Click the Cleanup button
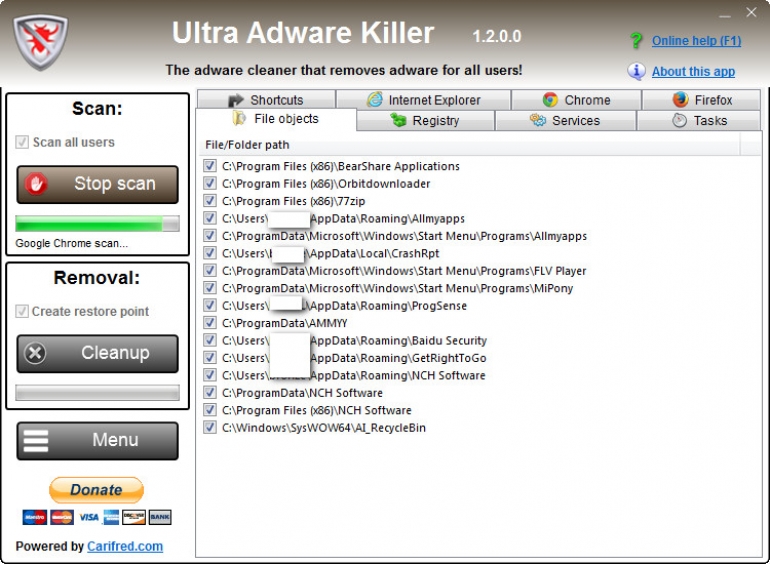 (97, 353)
